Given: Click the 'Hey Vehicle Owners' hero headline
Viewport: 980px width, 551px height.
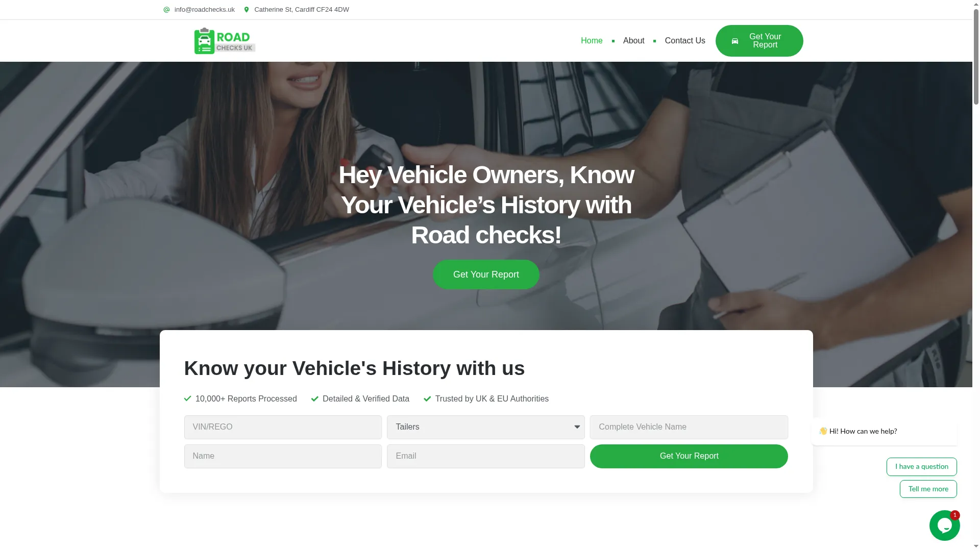Looking at the screenshot, I should coord(486,205).
